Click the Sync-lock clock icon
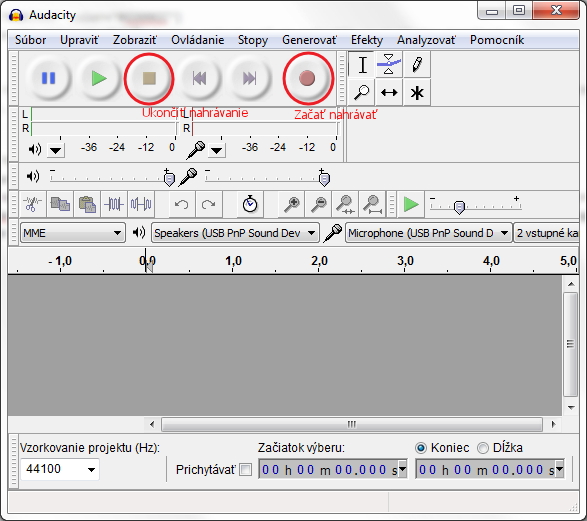This screenshot has height=521, width=587. 250,204
